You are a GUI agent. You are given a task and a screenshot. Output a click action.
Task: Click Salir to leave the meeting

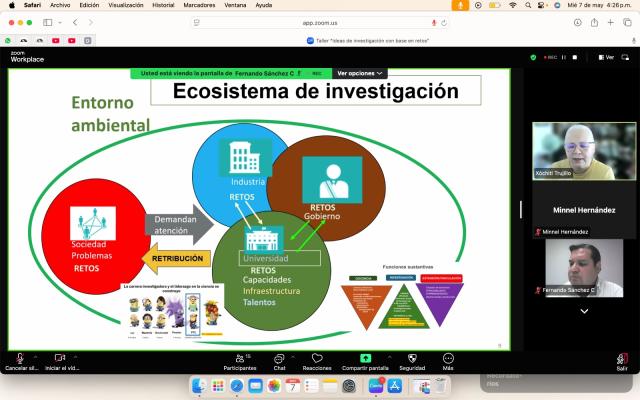coord(621,358)
